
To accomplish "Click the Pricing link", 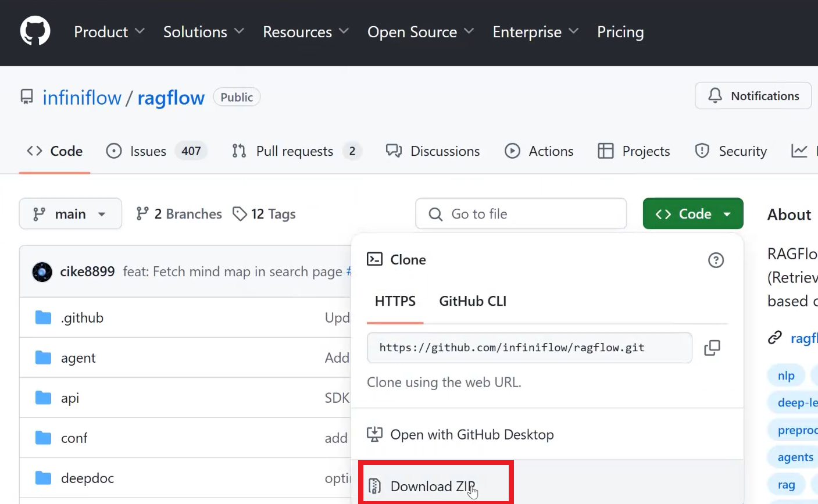I will 620,32.
